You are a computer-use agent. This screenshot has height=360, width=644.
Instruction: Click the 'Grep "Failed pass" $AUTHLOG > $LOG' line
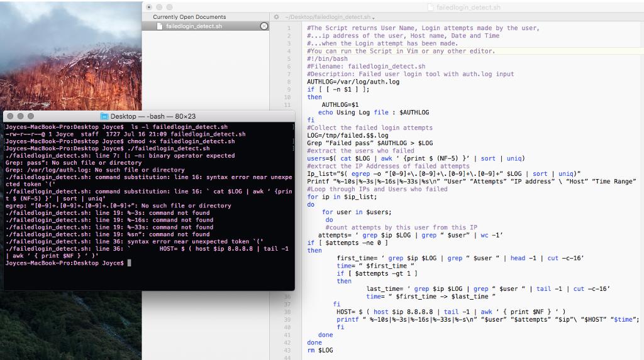(x=370, y=143)
